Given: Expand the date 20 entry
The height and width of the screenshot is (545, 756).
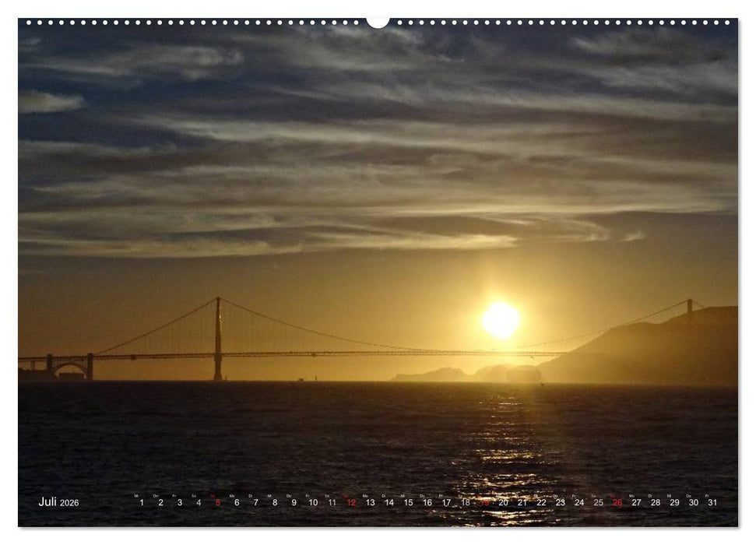Looking at the screenshot, I should pos(501,503).
